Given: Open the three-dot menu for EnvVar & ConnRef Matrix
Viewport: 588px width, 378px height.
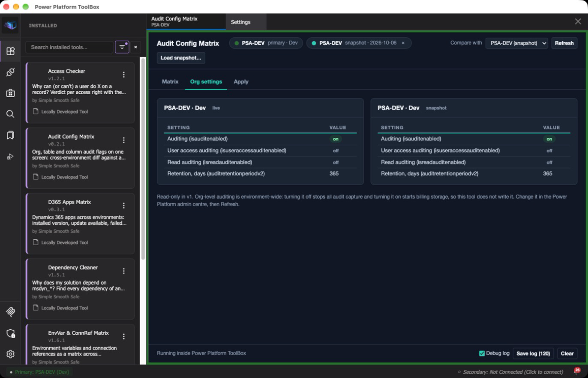Looking at the screenshot, I should click(124, 336).
